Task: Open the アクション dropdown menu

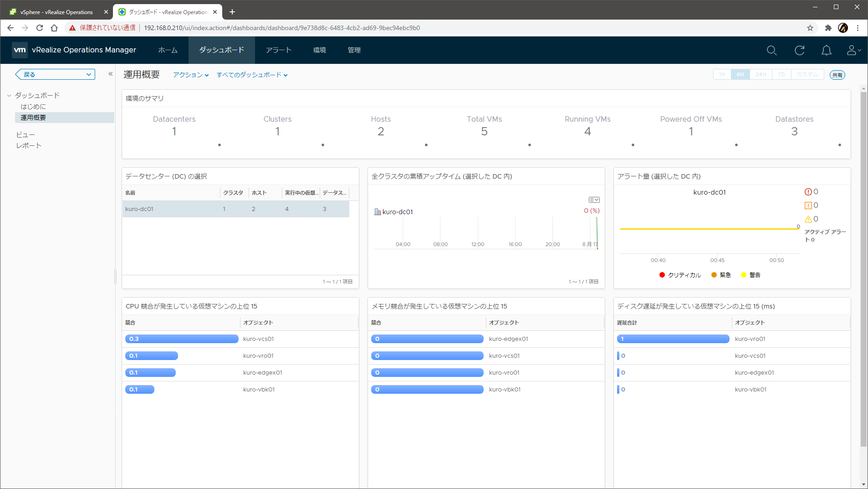Action: pos(190,75)
